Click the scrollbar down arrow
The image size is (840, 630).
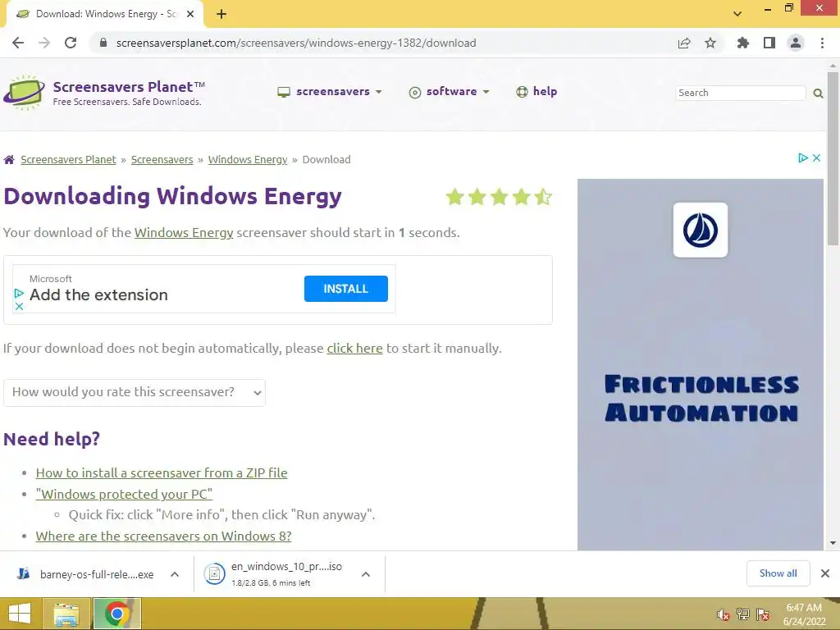point(833,543)
